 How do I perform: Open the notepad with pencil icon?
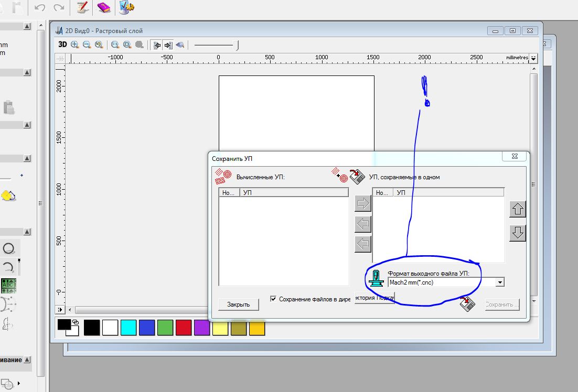point(82,7)
